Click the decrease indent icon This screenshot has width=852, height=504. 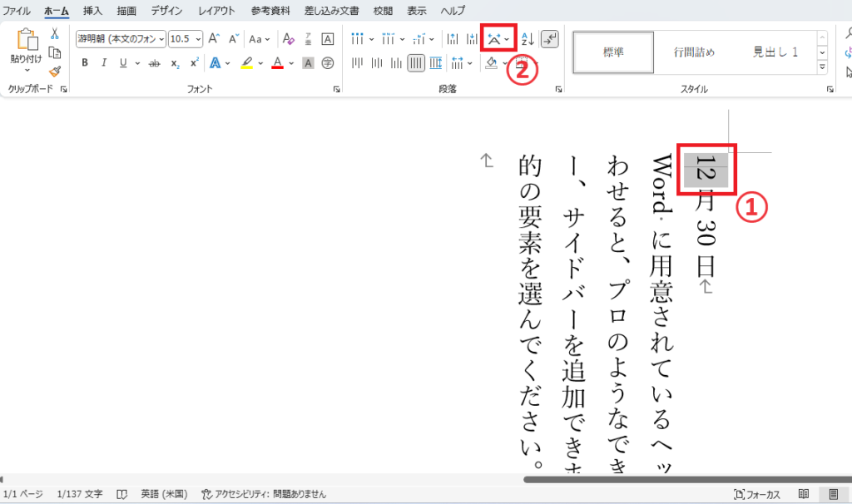tap(452, 38)
